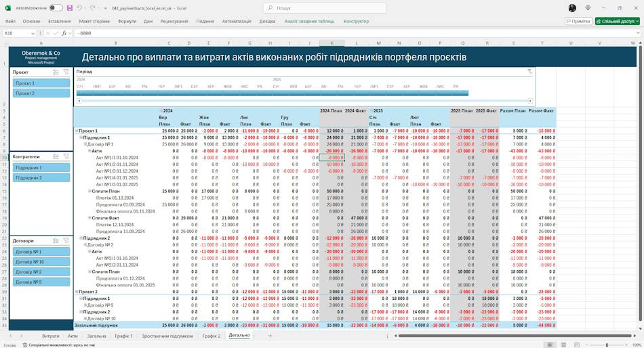
Task: Click the user account avatar
Action: (572, 8)
